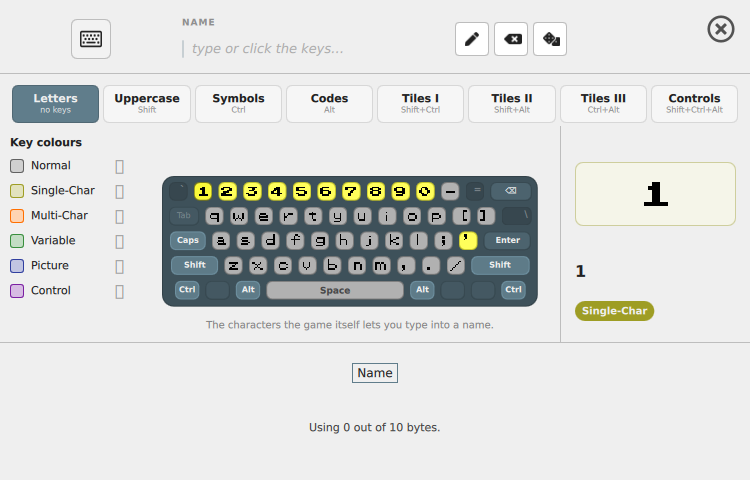750x480 pixels.
Task: Click the dice randomize icon
Action: pos(550,39)
